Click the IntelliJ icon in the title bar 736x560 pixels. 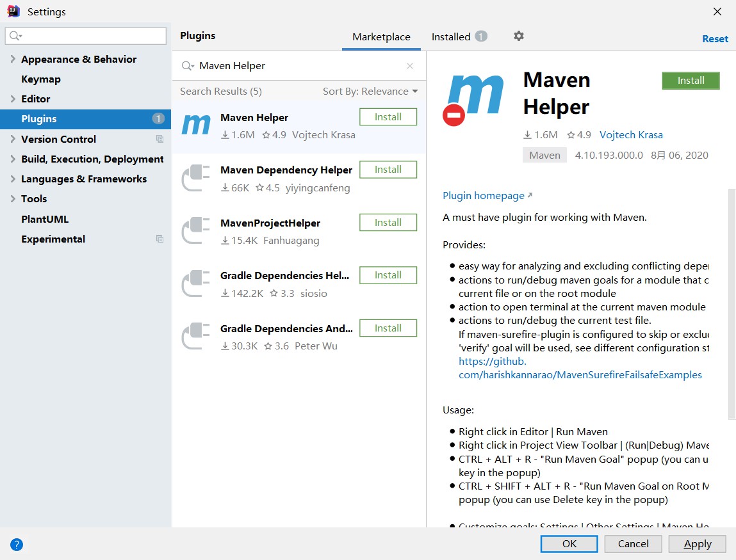point(13,12)
